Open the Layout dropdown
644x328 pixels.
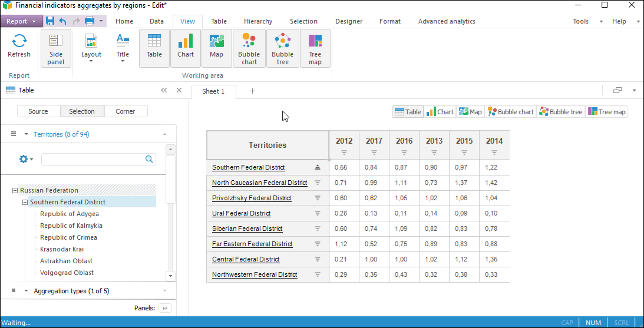point(91,48)
